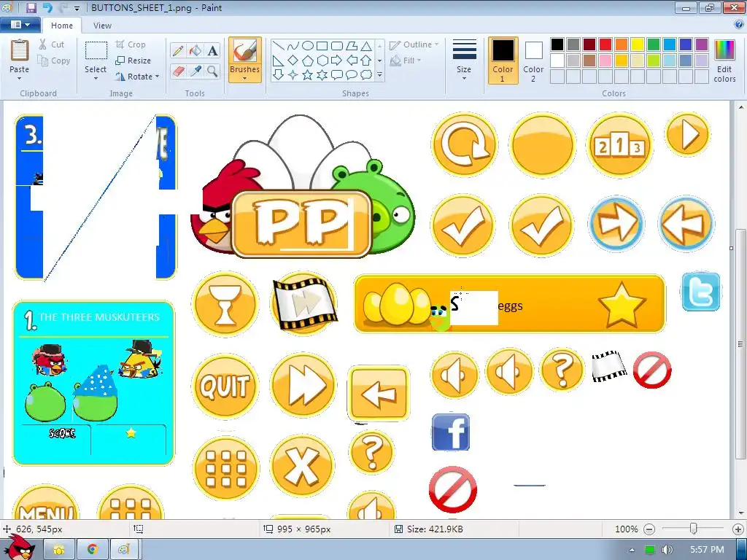Click the QUIT button on canvas
Screen dimensions: 747x560
coord(225,386)
